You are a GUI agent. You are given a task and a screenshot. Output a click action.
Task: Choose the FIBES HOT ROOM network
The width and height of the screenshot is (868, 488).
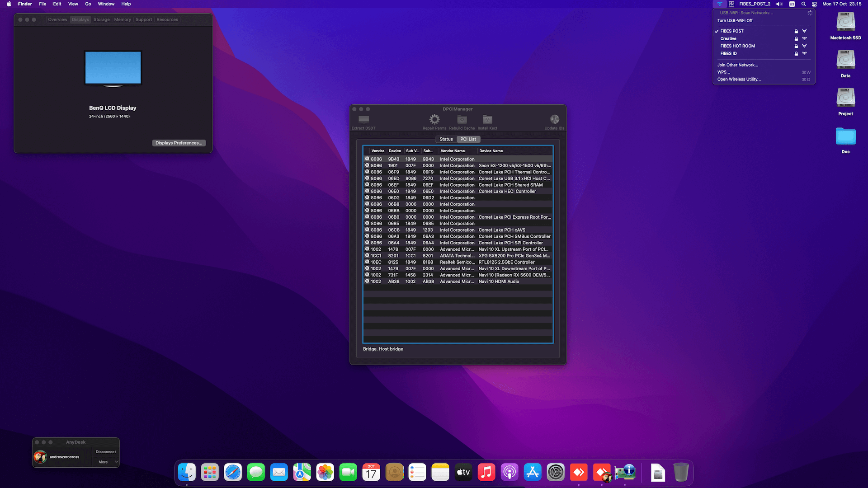[764, 46]
